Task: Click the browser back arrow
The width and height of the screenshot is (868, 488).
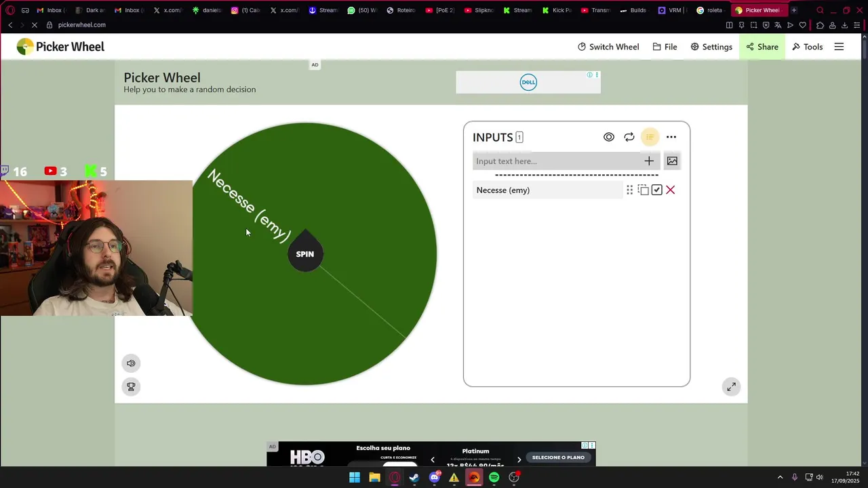Action: coord(10,25)
